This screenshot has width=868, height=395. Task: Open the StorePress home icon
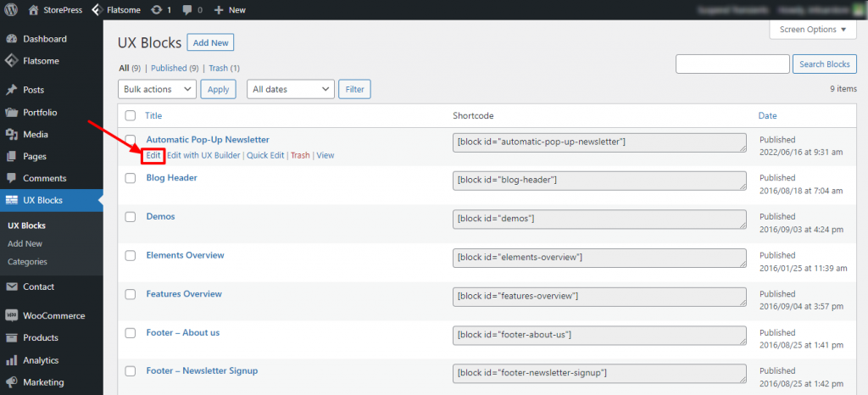pos(34,9)
